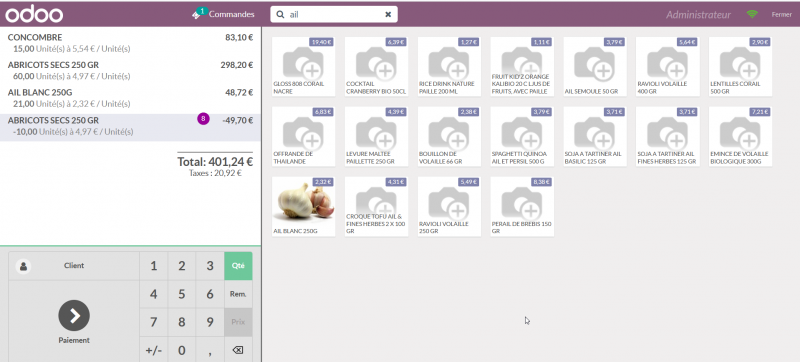Click the +/- sign toggle key
Image resolution: width=800 pixels, height=362 pixels.
pos(154,350)
